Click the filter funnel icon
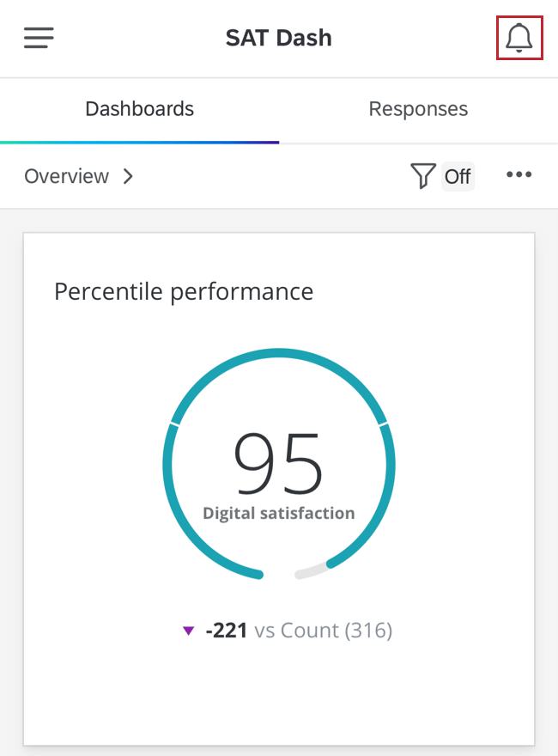The width and height of the screenshot is (558, 756). pyautogui.click(x=422, y=175)
